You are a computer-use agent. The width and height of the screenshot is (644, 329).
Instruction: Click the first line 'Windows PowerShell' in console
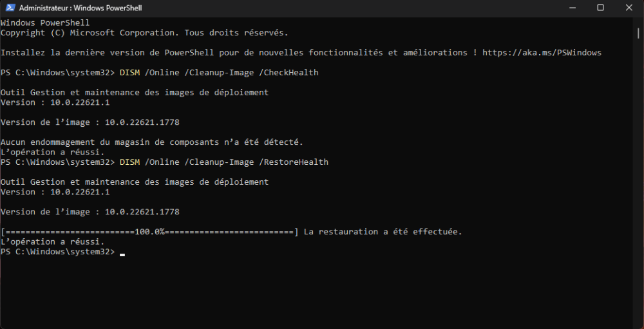[x=45, y=23]
